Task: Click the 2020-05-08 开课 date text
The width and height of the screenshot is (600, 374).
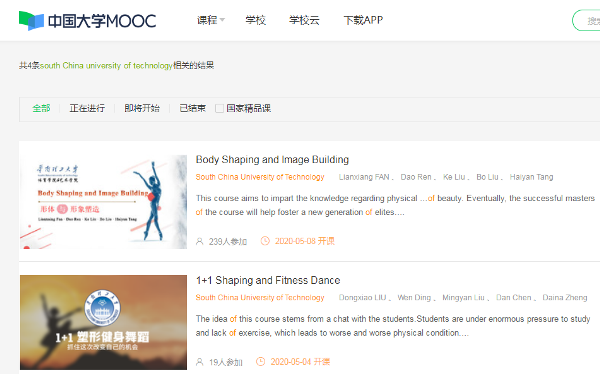Action: click(x=305, y=241)
